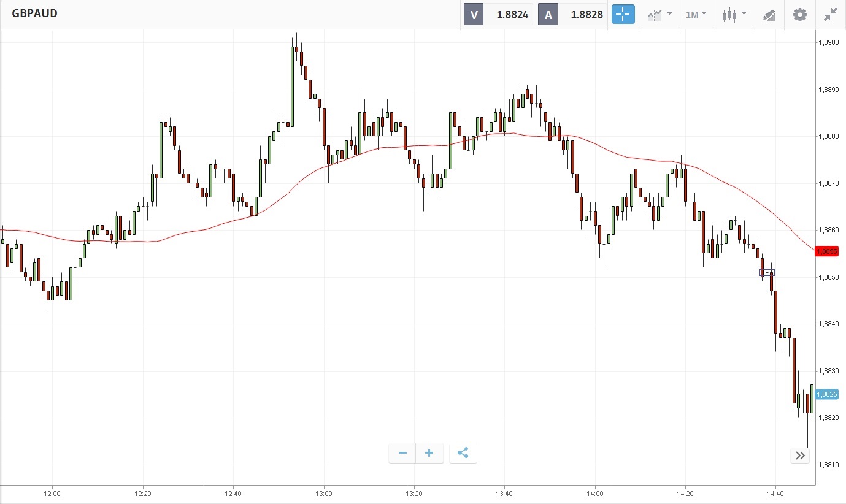Screen dimensions: 846x504
Task: Open the 1M timeframe dropdown
Action: click(x=696, y=14)
